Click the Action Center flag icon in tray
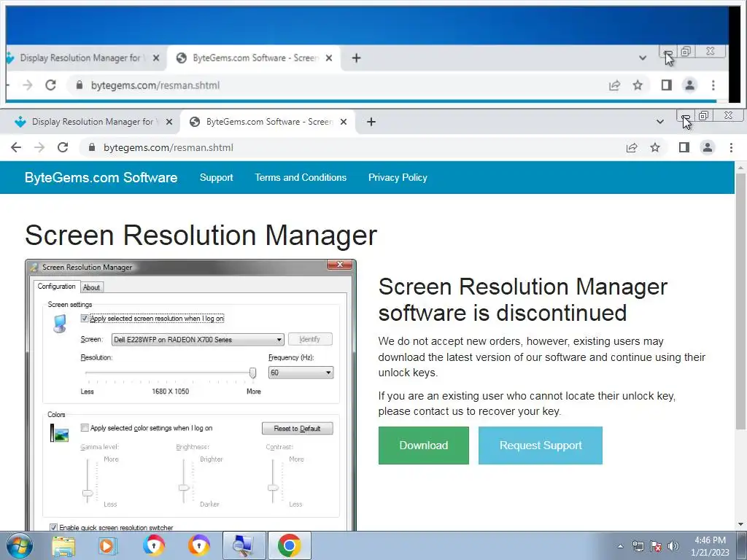 coord(656,546)
